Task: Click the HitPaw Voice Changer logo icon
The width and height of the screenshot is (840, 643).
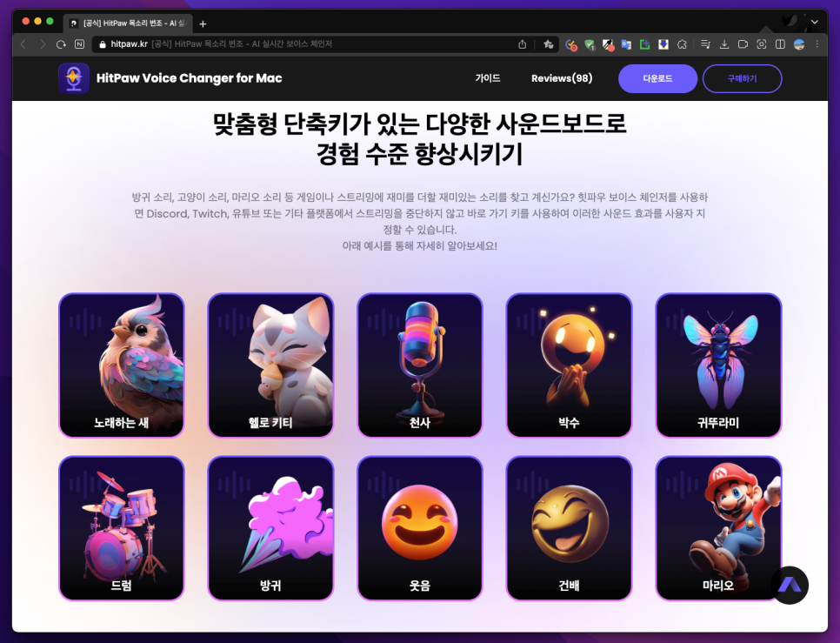Action: click(x=73, y=78)
